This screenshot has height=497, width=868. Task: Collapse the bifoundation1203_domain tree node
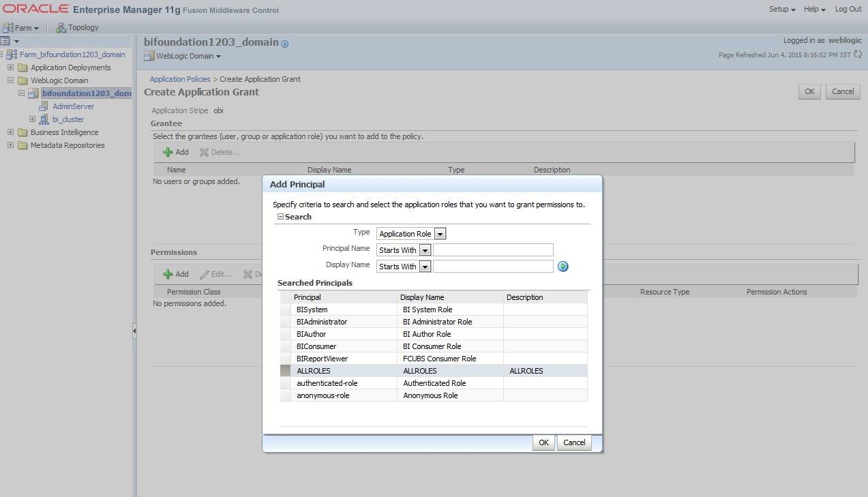point(22,93)
